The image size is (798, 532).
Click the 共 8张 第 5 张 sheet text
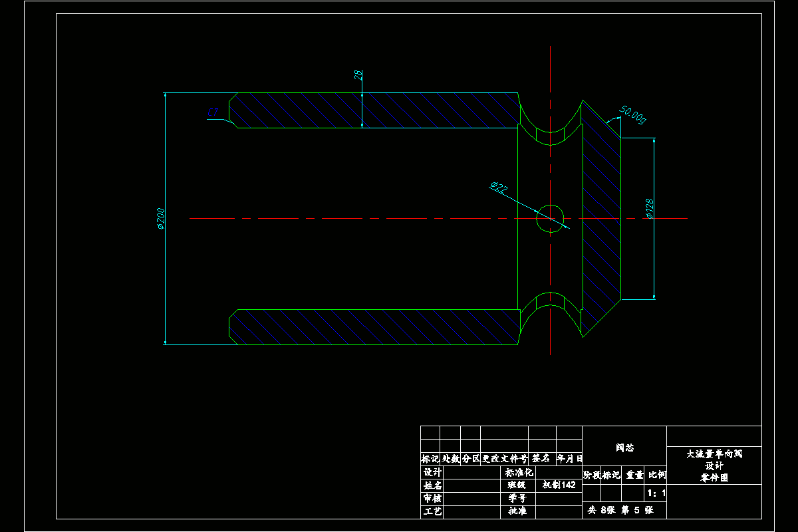(620, 511)
